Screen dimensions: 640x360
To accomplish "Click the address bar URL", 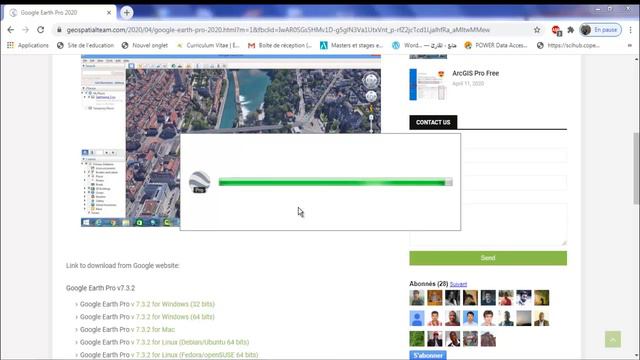I will point(278,30).
